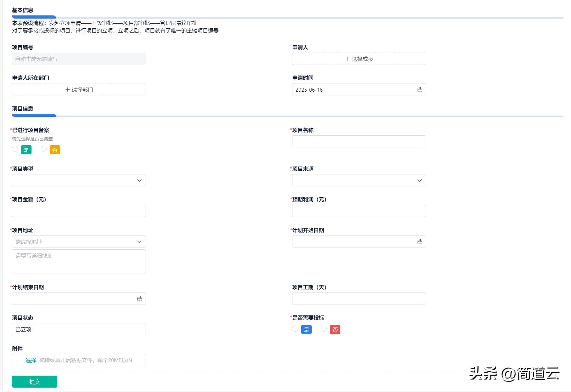Click the 项目状态 field showing 已立项
The width and height of the screenshot is (571, 392).
coord(78,329)
